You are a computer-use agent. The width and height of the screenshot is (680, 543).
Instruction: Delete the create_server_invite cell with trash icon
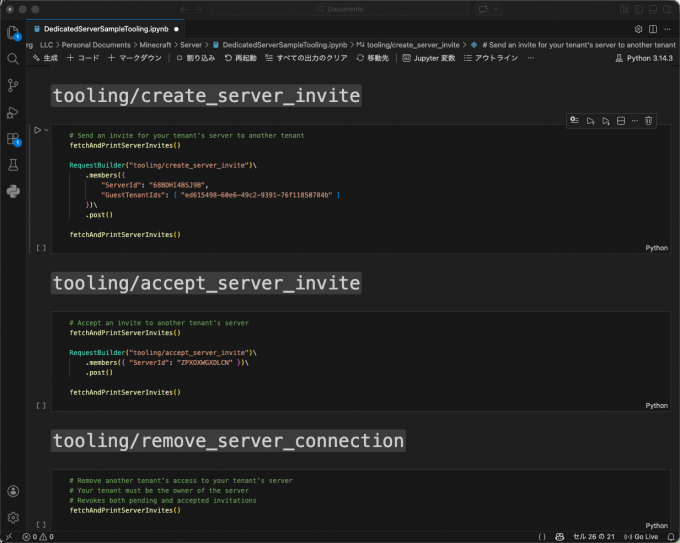click(648, 120)
